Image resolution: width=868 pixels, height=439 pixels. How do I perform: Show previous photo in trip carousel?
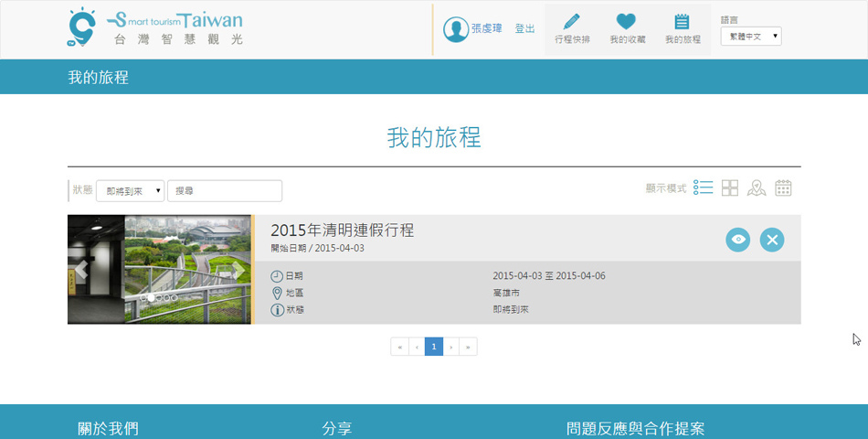click(81, 270)
